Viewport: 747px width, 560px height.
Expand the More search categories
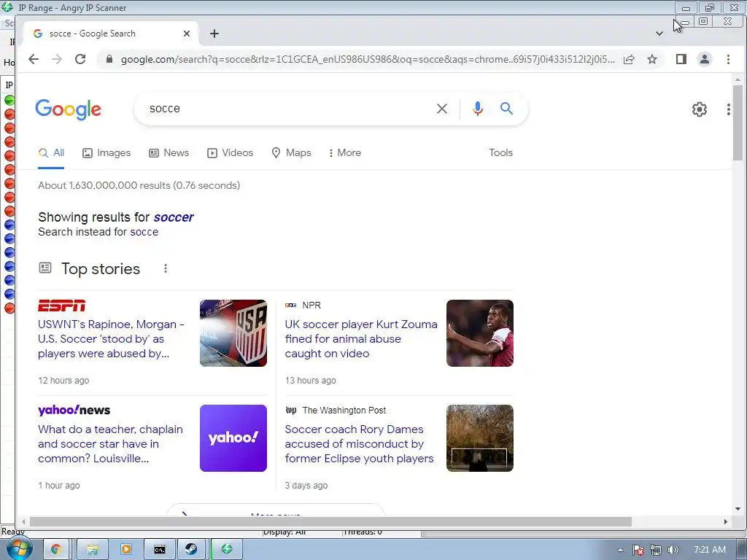click(345, 153)
